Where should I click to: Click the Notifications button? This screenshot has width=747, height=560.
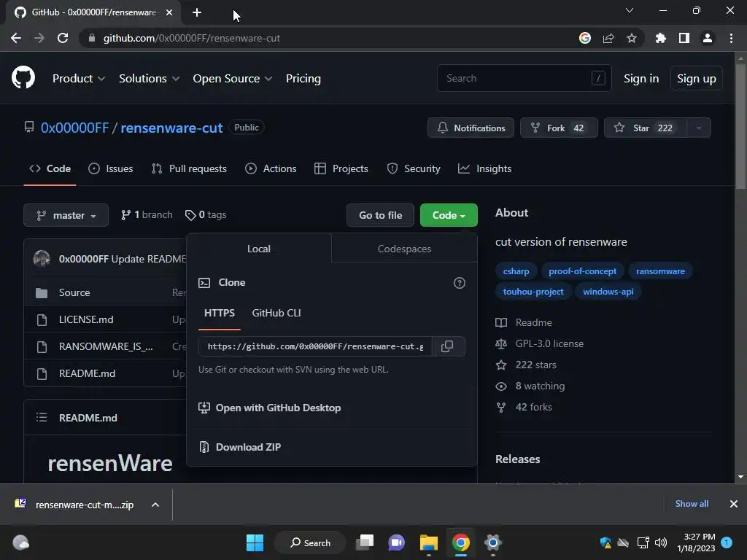click(x=471, y=128)
